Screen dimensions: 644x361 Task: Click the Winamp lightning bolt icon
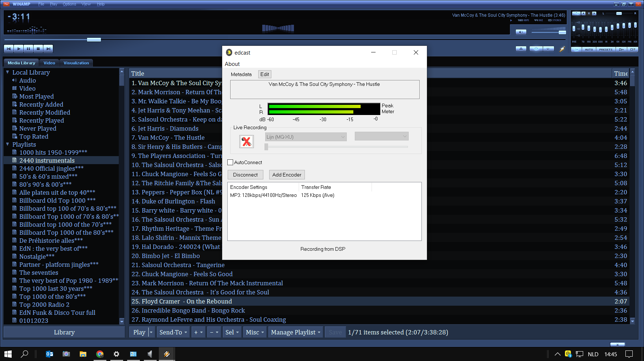(562, 49)
